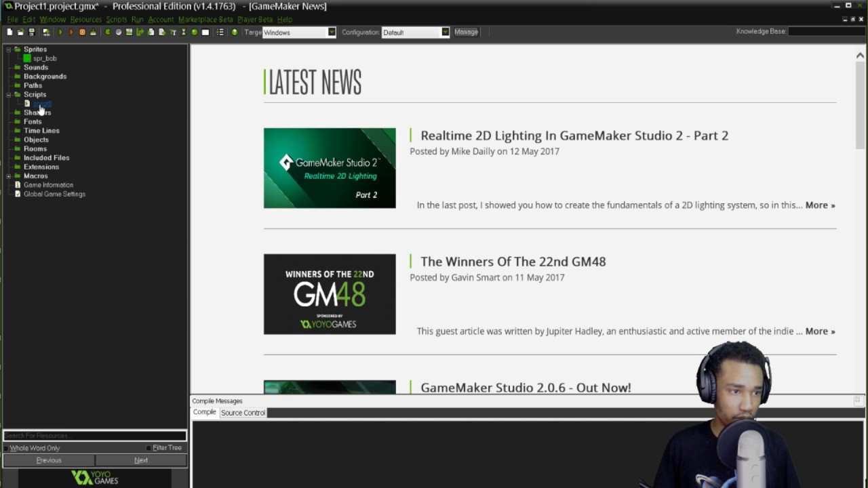This screenshot has width=868, height=488.
Task: Create a font with the T icon
Action: (173, 32)
